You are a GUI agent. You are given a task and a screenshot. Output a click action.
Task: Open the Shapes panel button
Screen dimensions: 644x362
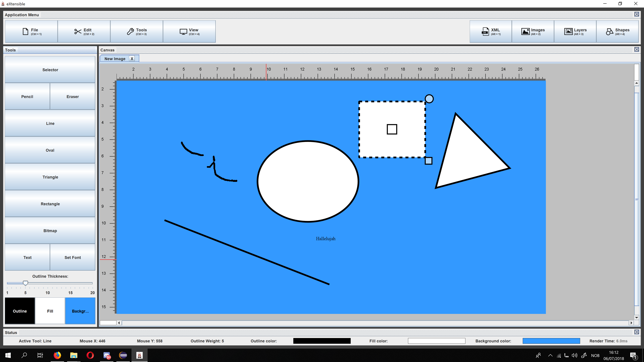(617, 32)
